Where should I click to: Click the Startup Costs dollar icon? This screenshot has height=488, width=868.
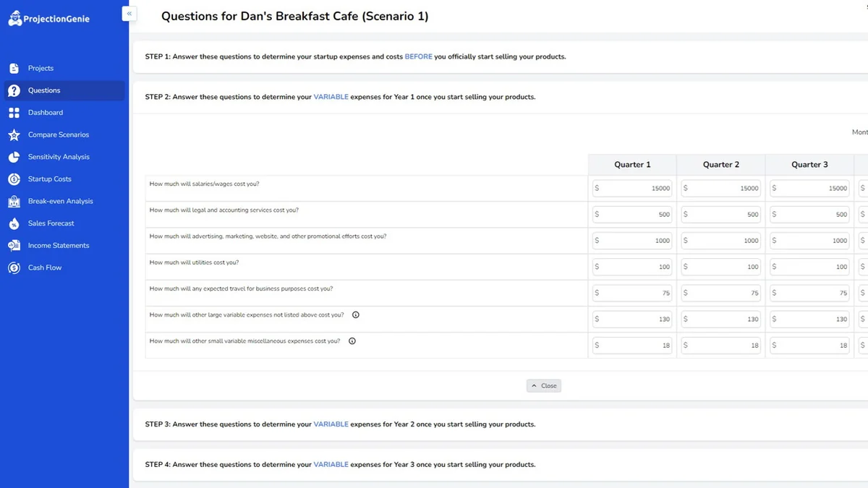pyautogui.click(x=14, y=179)
